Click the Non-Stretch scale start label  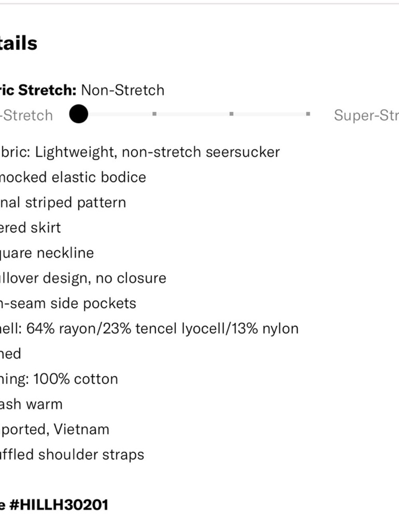26,115
